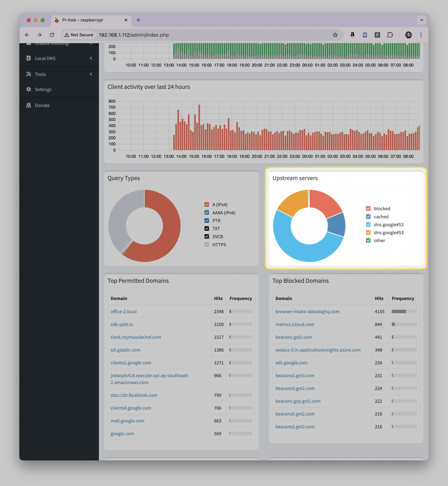Screen dimensions: 448x486
Task: Open the Amazon extension icon
Action: pyautogui.click(x=353, y=35)
